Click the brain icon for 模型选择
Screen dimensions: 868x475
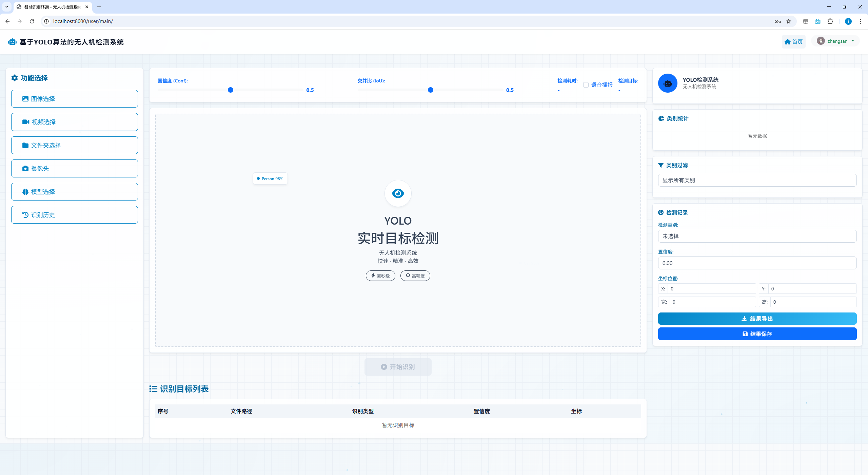(25, 192)
